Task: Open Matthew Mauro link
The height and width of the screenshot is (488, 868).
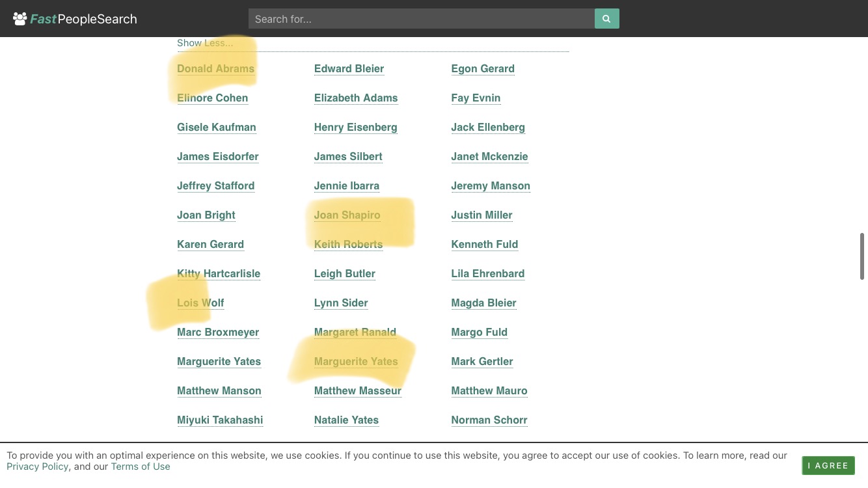Action: click(x=489, y=390)
